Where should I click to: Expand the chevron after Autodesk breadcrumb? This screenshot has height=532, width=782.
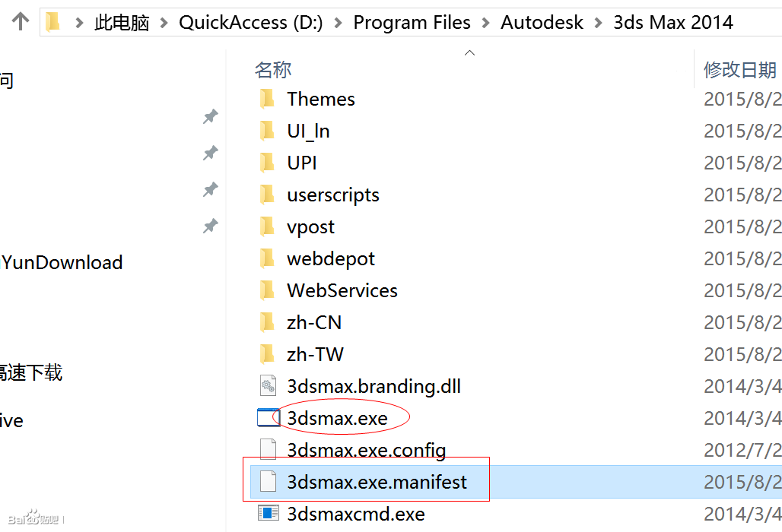598,23
